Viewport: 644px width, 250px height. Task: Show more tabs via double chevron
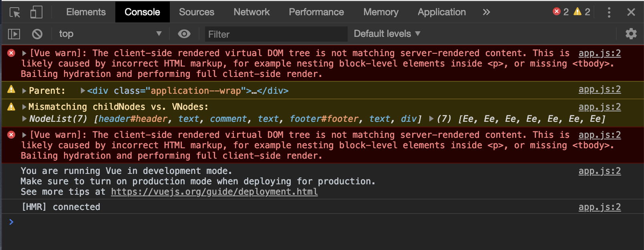(486, 12)
